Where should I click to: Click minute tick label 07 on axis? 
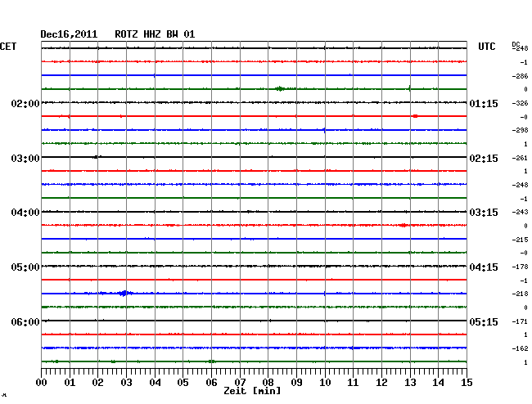[x=240, y=383]
